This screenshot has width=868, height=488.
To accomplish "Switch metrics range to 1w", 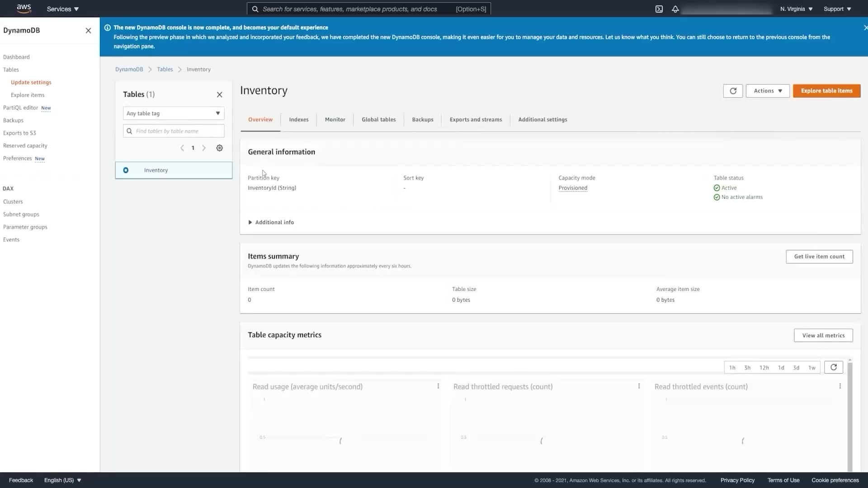I will (812, 368).
